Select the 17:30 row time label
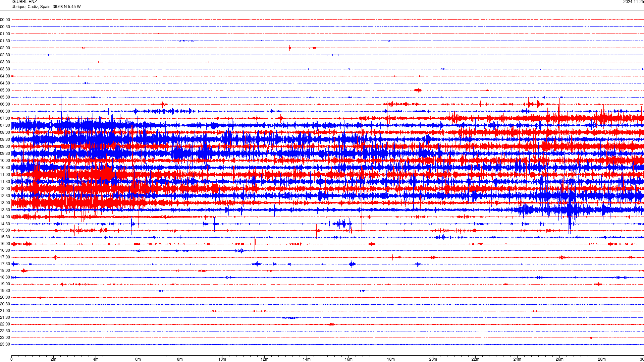Viewport: 644px width, 362px height. (x=5, y=264)
